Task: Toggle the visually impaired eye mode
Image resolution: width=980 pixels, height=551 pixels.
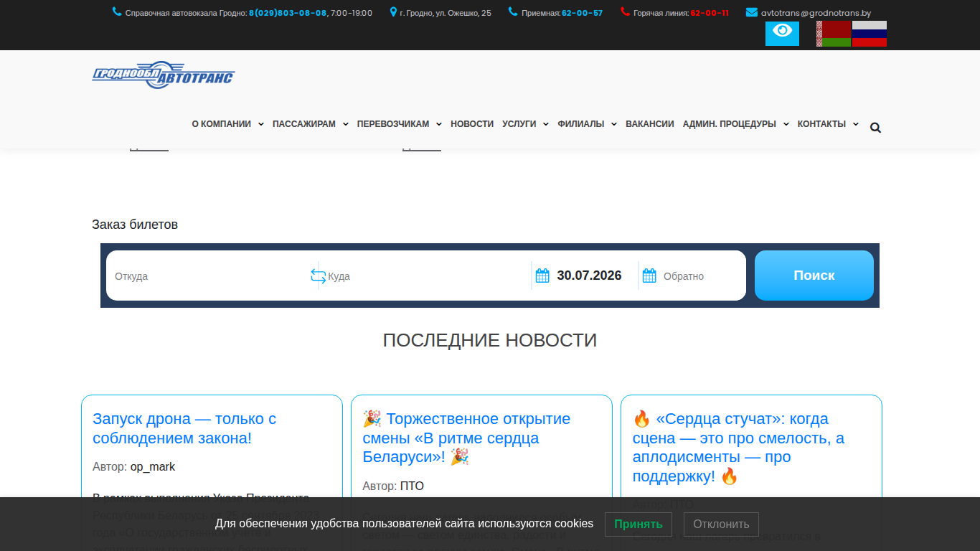Action: click(782, 33)
